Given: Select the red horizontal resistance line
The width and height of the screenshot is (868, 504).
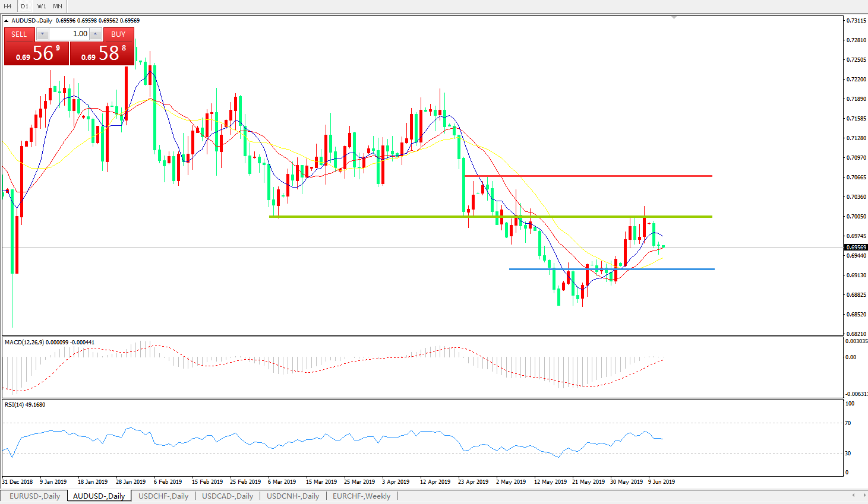Looking at the screenshot, I should click(x=588, y=176).
